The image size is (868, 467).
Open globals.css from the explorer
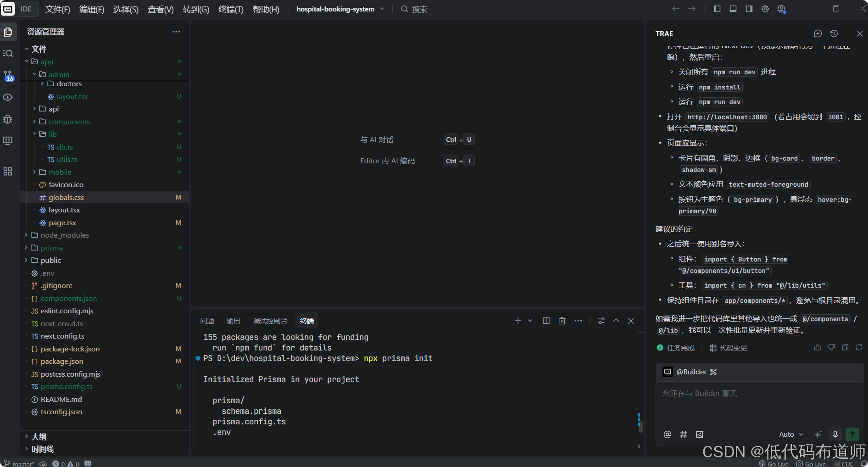[x=66, y=197]
